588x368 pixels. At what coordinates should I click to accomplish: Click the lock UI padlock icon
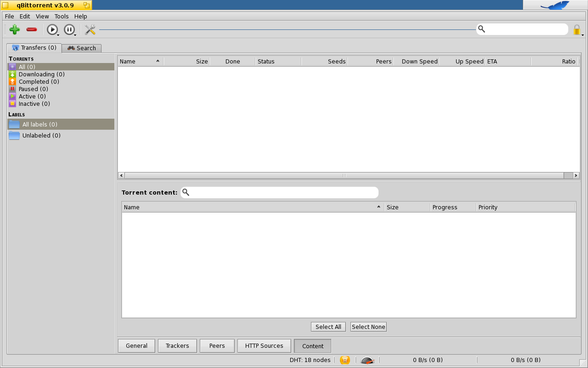pyautogui.click(x=577, y=30)
